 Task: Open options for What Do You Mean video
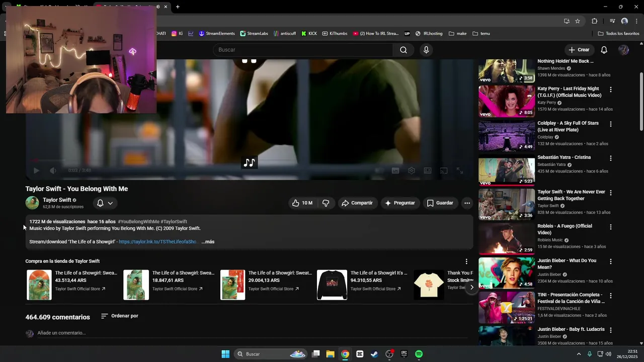pyautogui.click(x=611, y=261)
